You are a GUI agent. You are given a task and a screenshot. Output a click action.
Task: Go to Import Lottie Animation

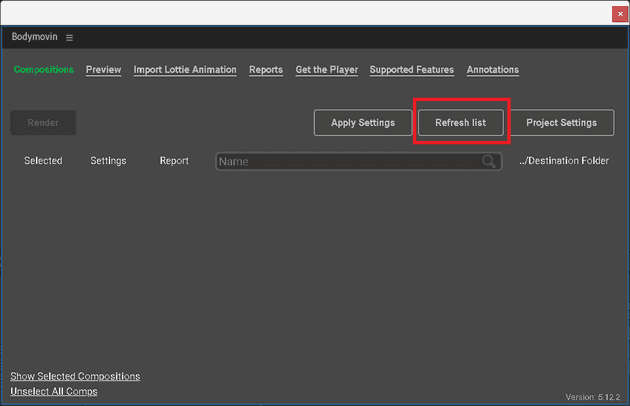pyautogui.click(x=185, y=70)
